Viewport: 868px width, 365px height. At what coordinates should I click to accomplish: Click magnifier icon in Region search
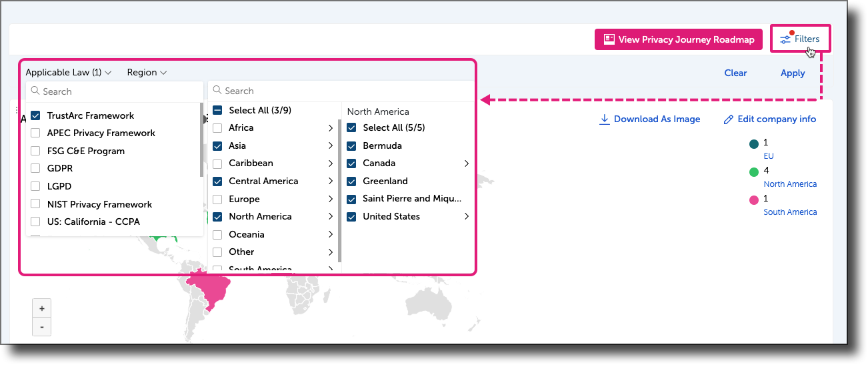[217, 91]
